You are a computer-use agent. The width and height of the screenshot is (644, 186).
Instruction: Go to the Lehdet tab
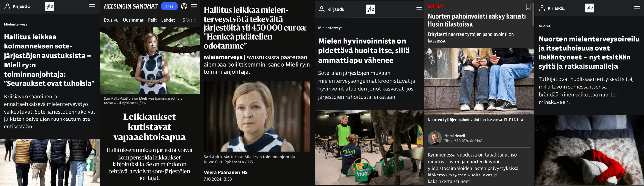[168, 20]
